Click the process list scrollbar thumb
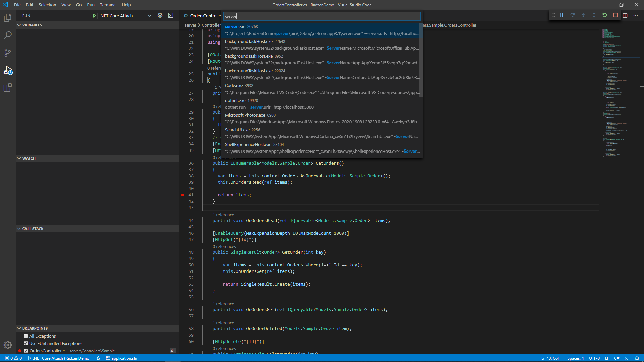The image size is (644, 362). pyautogui.click(x=421, y=60)
